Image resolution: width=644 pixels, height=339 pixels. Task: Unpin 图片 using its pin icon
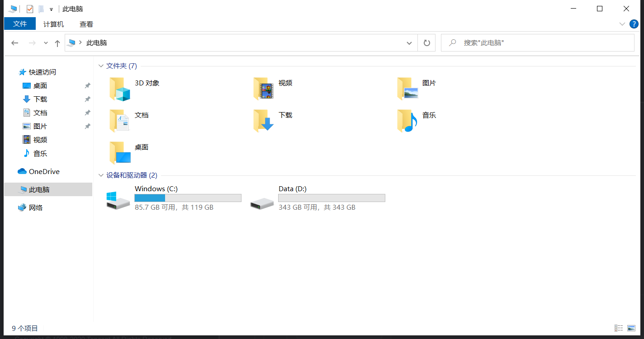point(87,126)
